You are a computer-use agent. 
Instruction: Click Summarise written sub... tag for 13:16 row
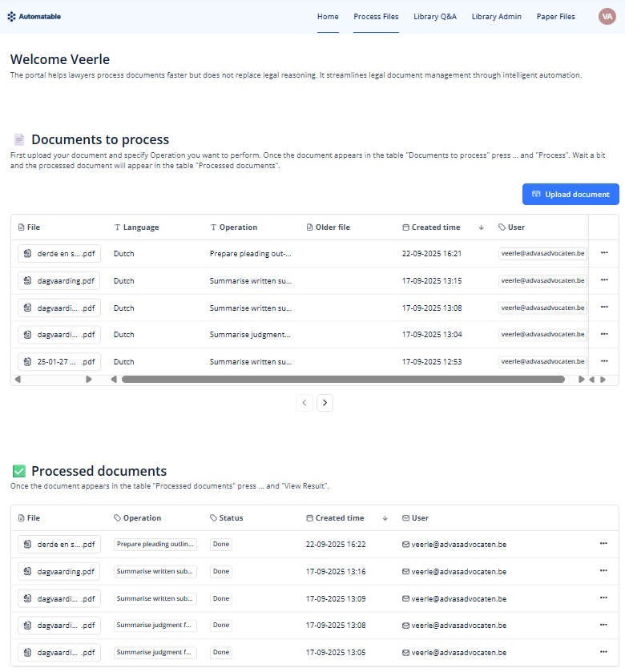point(155,571)
